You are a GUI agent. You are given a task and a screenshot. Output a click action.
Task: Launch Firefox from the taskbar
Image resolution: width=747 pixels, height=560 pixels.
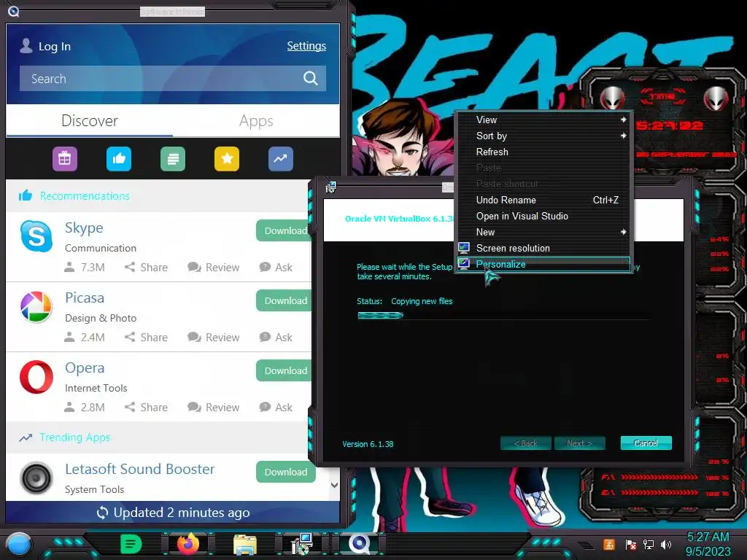[187, 544]
